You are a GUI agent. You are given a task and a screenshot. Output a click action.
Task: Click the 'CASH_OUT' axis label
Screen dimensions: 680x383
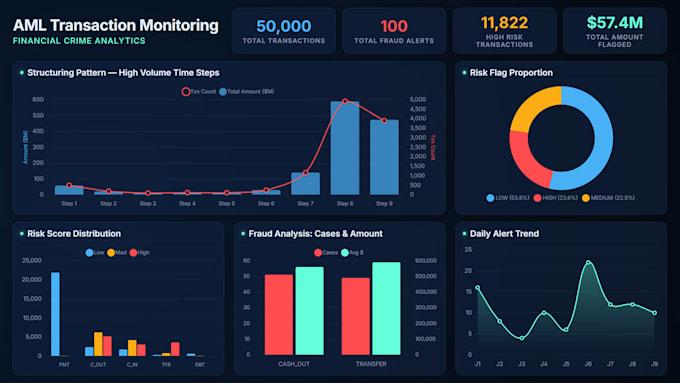tap(294, 364)
